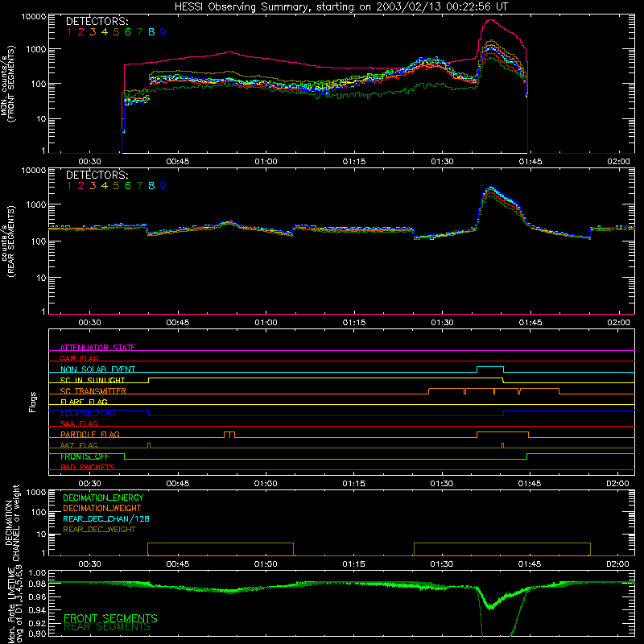This screenshot has height=644, width=644.
Task: Click blue detector '9' in front segments legend
Action: point(163,32)
